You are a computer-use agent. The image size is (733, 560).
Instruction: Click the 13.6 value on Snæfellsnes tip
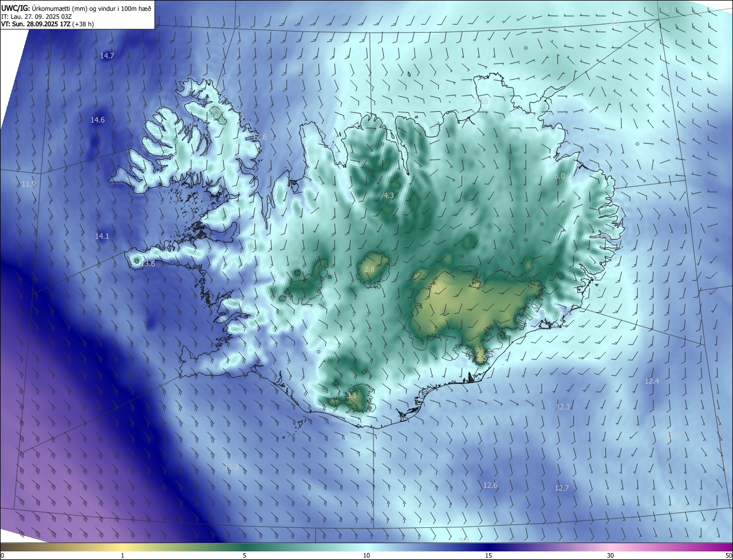(x=148, y=264)
